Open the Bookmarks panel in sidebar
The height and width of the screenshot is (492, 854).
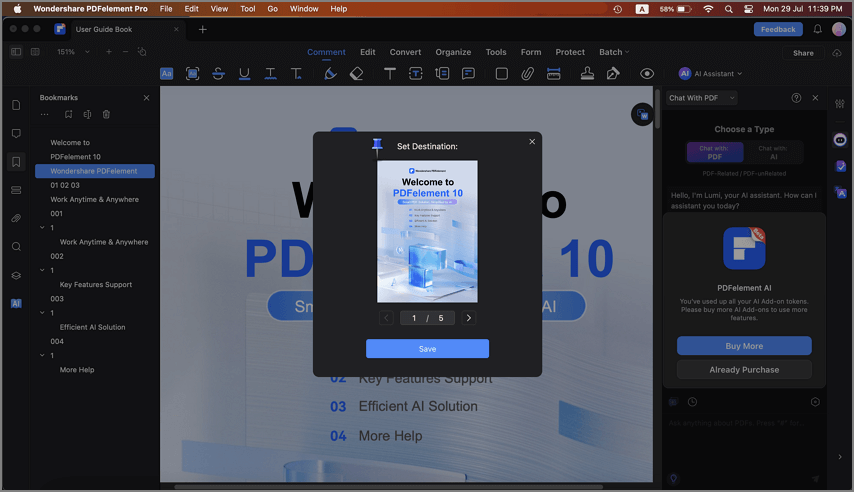[x=16, y=162]
